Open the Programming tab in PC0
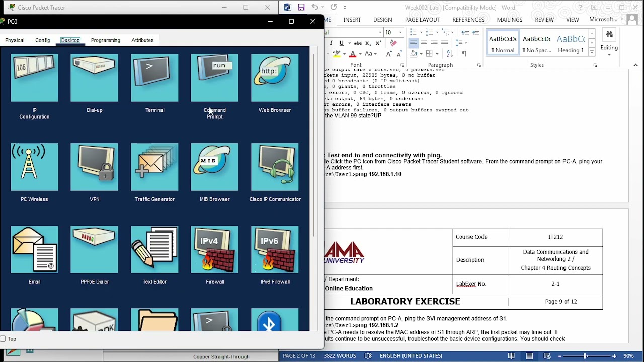Image resolution: width=644 pixels, height=362 pixels. pos(106,40)
